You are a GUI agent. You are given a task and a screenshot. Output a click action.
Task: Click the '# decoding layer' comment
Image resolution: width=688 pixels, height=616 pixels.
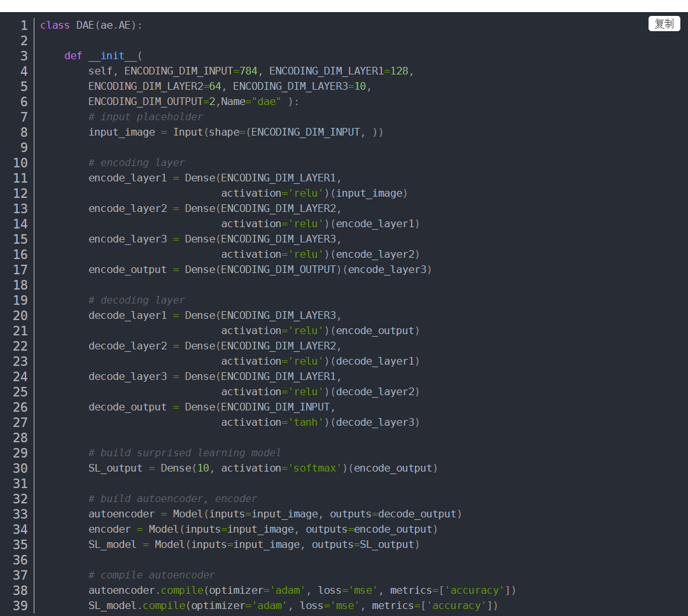click(x=136, y=300)
